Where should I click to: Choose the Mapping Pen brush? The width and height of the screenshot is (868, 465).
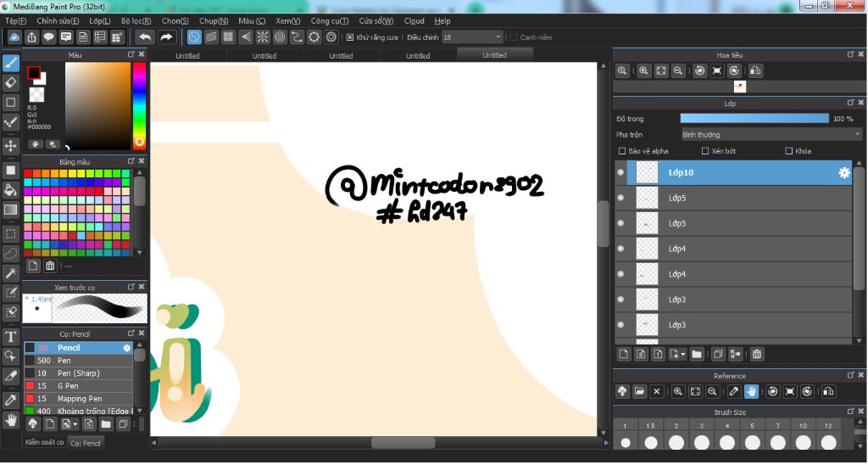coord(78,399)
